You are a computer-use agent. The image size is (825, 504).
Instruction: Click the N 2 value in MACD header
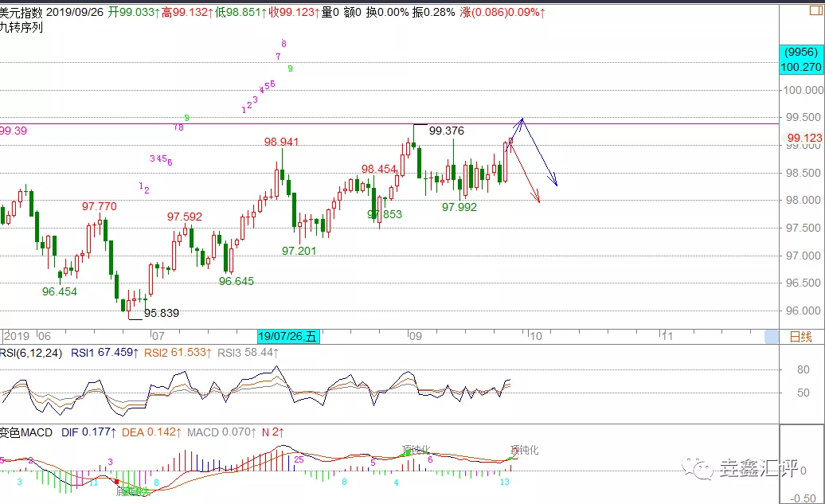click(x=273, y=432)
